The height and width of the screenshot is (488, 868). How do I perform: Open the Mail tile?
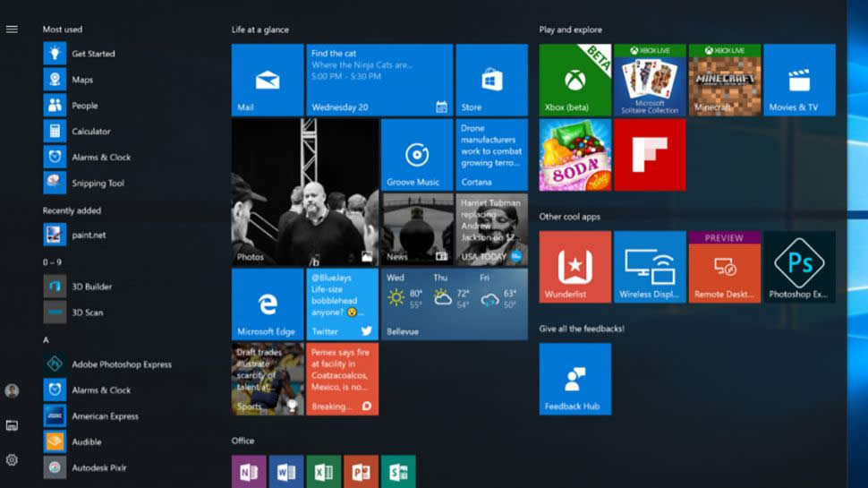[x=267, y=80]
